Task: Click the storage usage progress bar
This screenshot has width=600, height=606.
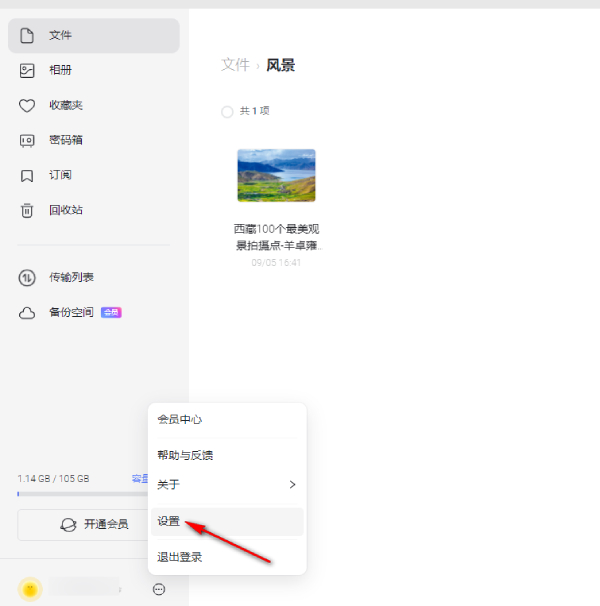Action: pos(80,494)
